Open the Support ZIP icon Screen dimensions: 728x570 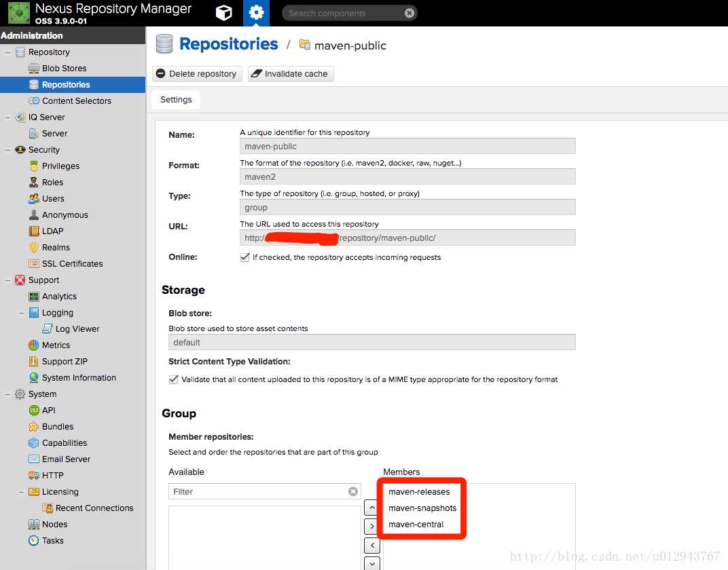point(33,361)
